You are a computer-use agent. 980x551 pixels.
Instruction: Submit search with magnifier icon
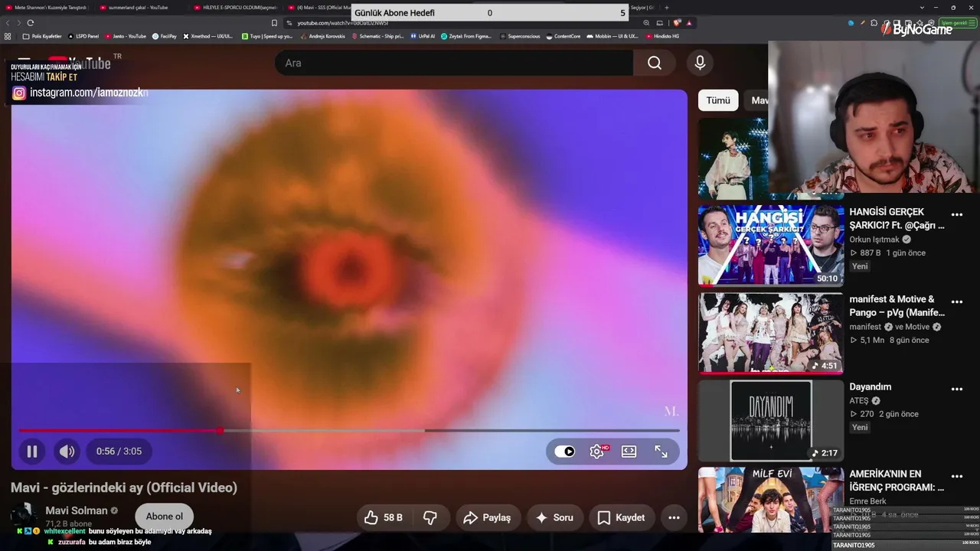(x=655, y=63)
